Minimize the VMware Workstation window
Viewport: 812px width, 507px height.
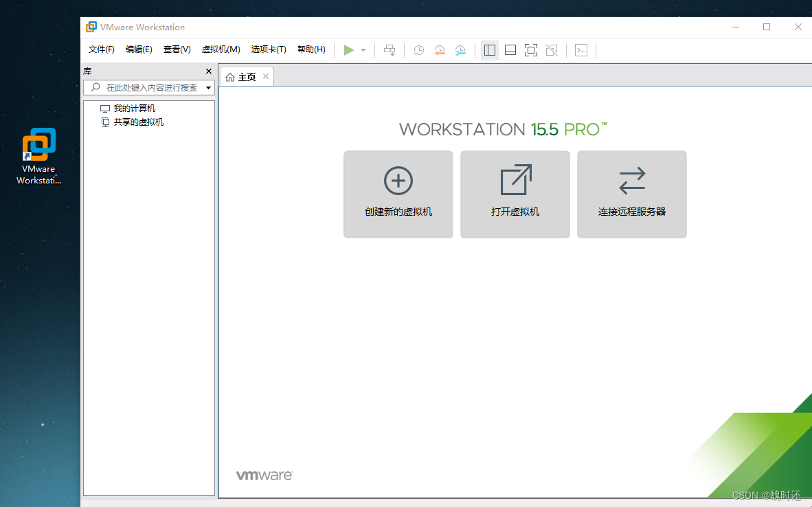tap(736, 27)
